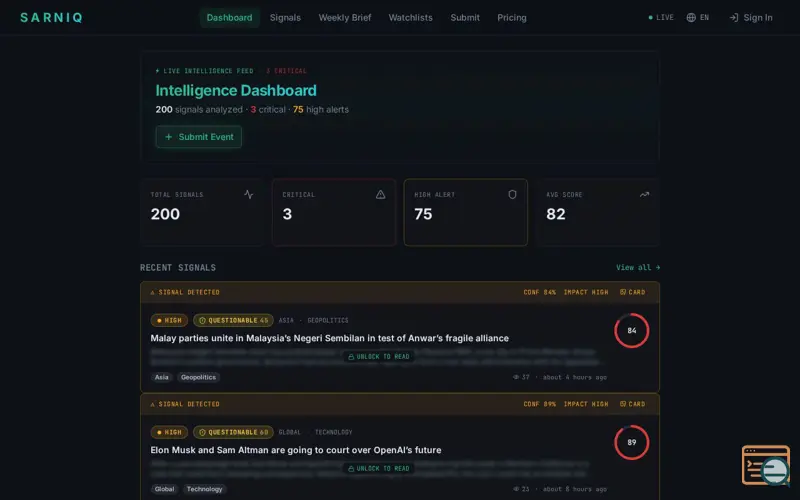This screenshot has height=500, width=800.
Task: Select the Geopolitics tag chip
Action: click(x=198, y=377)
